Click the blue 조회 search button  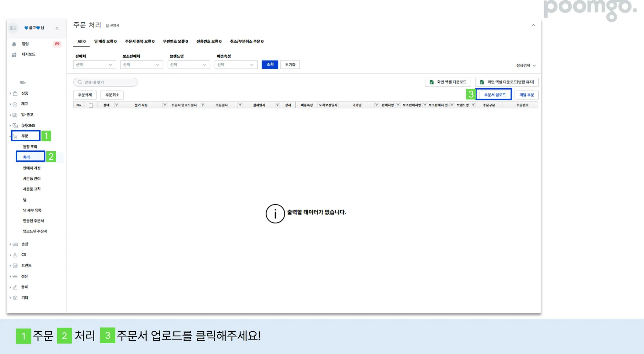pyautogui.click(x=270, y=65)
